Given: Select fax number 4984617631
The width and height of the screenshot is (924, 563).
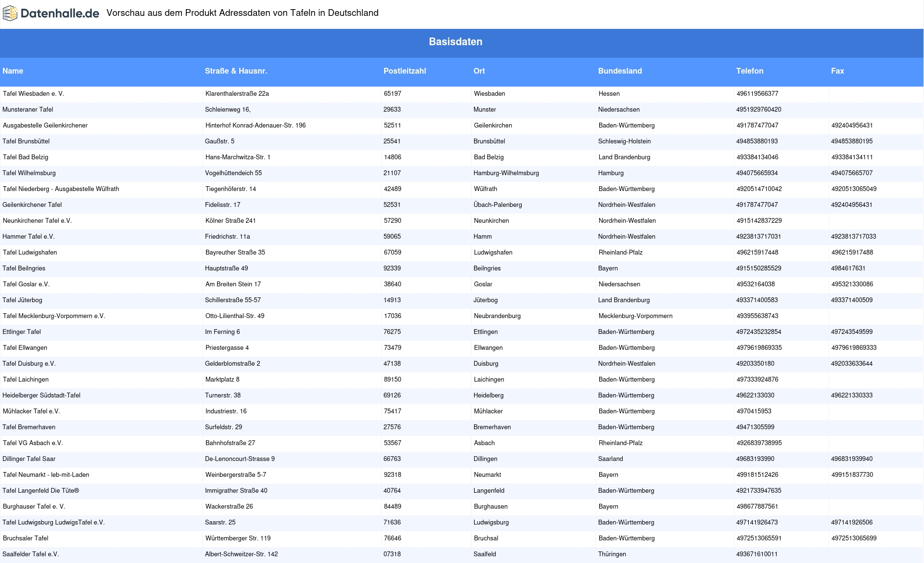Looking at the screenshot, I should coord(848,269).
